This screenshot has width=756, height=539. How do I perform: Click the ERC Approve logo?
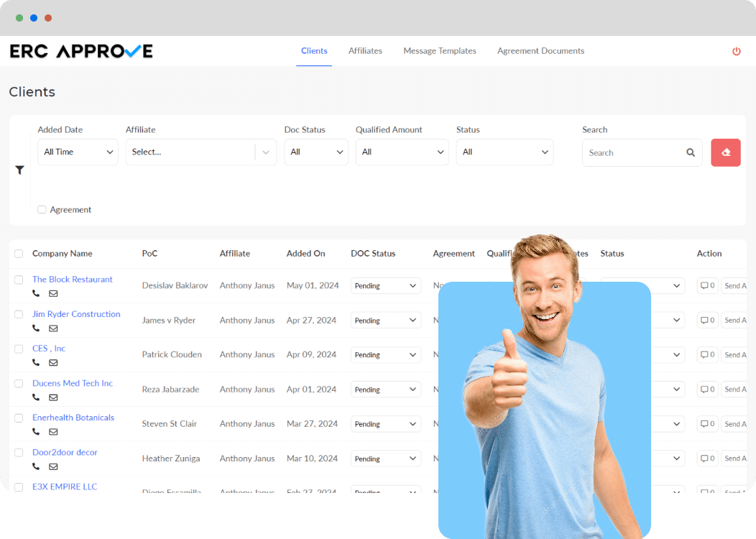tap(80, 51)
